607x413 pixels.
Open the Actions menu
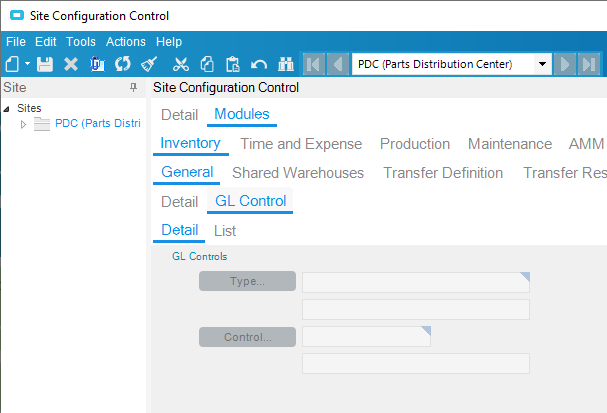coord(126,42)
